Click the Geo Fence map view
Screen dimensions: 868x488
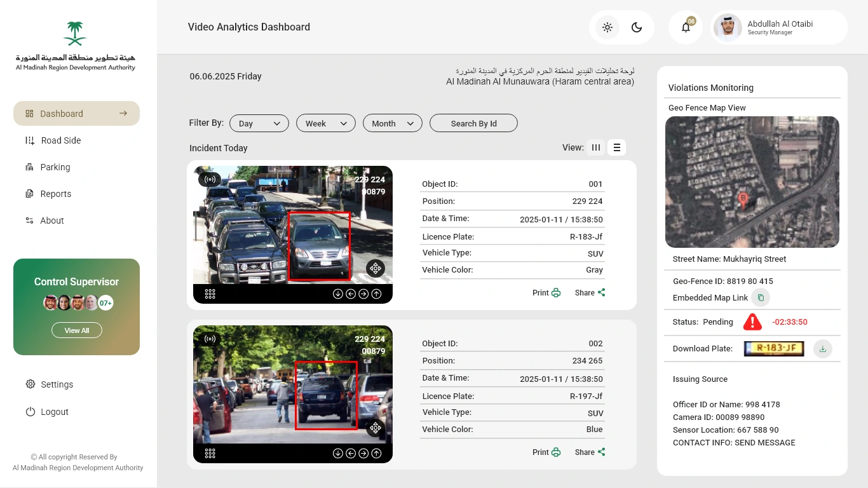[752, 182]
